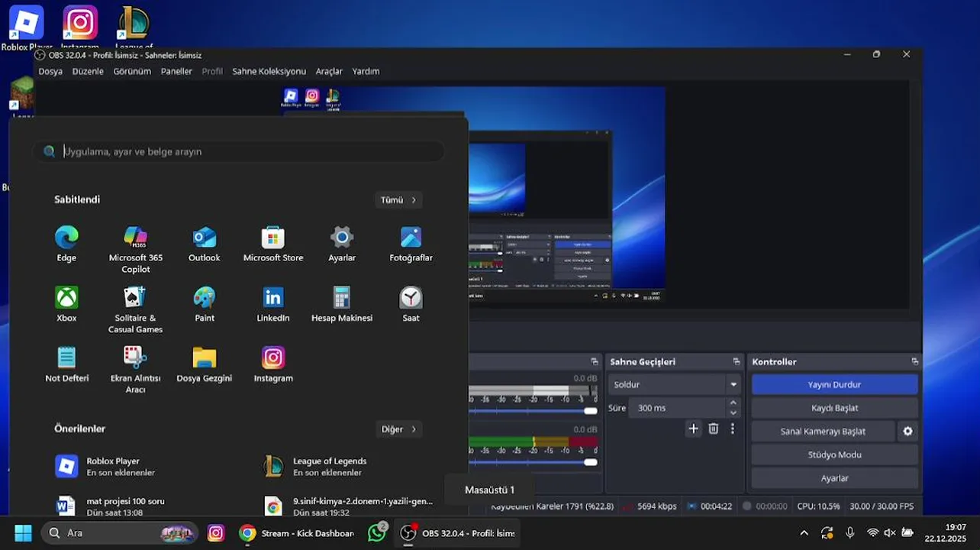Undock the audio mixer panel
Image resolution: width=980 pixels, height=550 pixels.
[594, 361]
